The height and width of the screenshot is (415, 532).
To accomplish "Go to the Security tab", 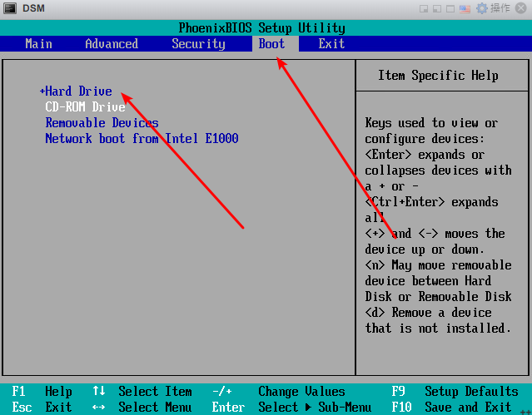I will tap(198, 44).
